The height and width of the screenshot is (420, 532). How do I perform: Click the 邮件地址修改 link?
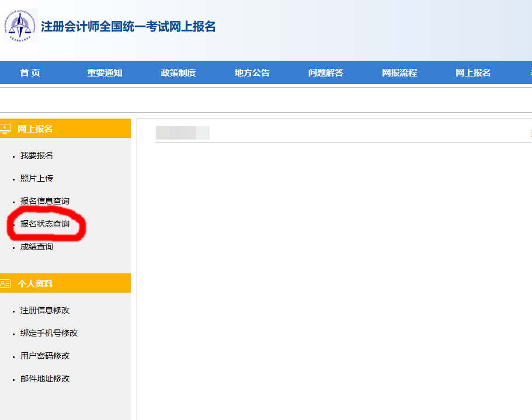click(x=45, y=379)
